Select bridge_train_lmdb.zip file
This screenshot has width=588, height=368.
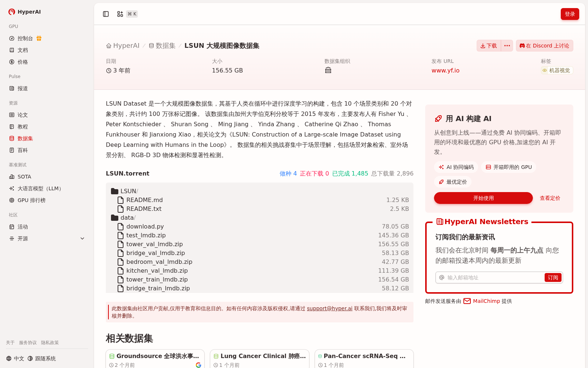(259, 288)
